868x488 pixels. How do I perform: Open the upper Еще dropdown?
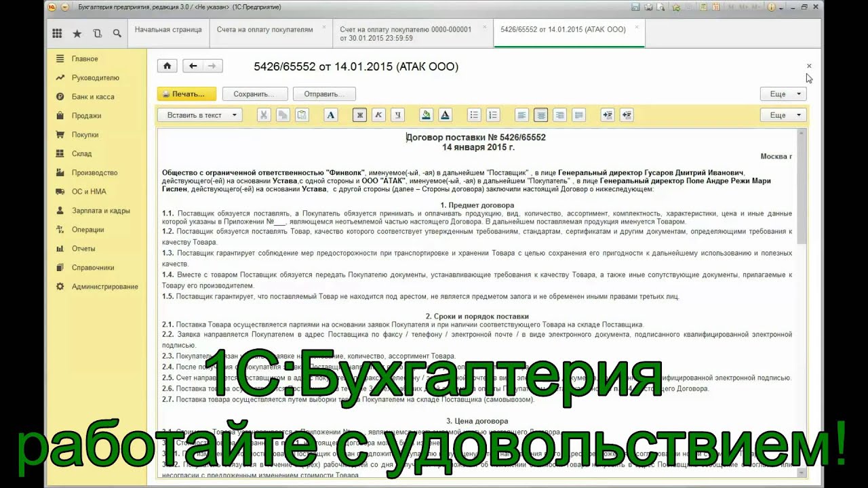click(x=784, y=94)
